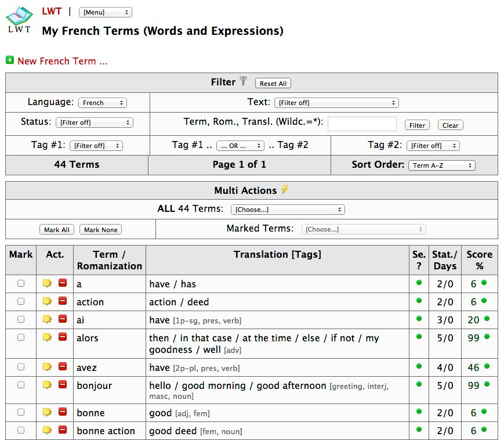Tick the checkbox next to 'bonjour'

[x=21, y=385]
